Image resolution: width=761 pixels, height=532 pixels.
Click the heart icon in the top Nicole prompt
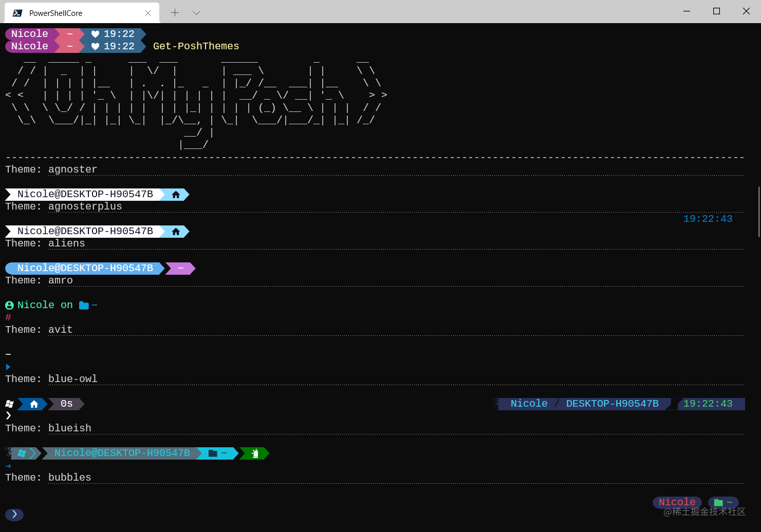click(x=95, y=34)
